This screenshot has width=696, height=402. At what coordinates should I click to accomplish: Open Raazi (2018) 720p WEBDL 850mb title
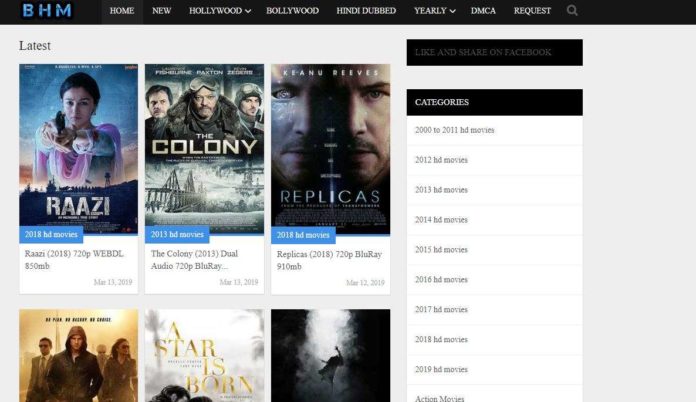coord(74,260)
